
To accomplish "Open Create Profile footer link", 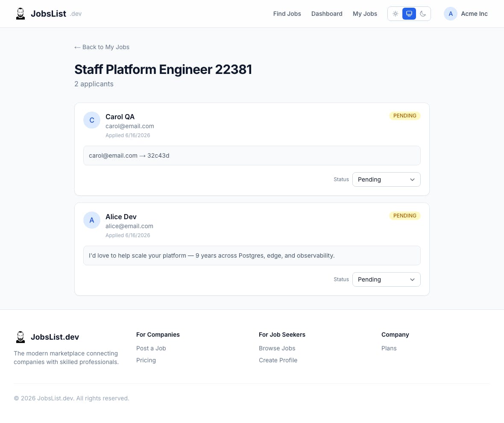I will click(278, 360).
